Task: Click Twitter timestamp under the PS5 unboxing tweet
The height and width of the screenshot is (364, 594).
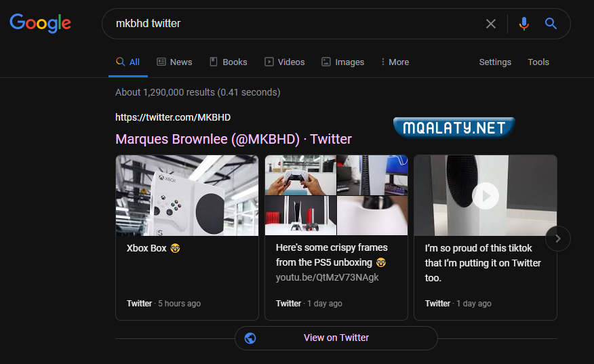Action: [309, 304]
